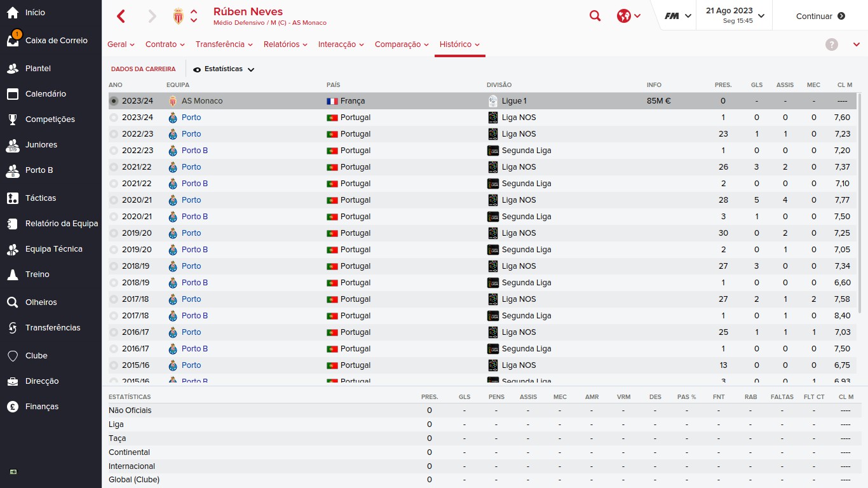Select the 2020/21 Porto B radio button
The image size is (868, 488).
click(114, 217)
